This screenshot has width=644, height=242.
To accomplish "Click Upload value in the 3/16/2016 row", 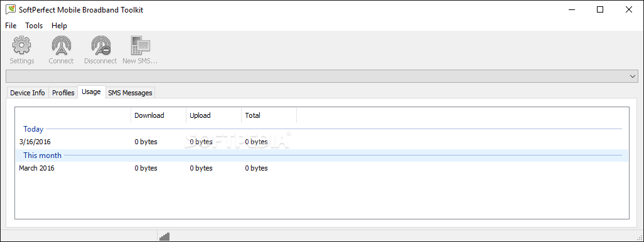I will coord(201,142).
